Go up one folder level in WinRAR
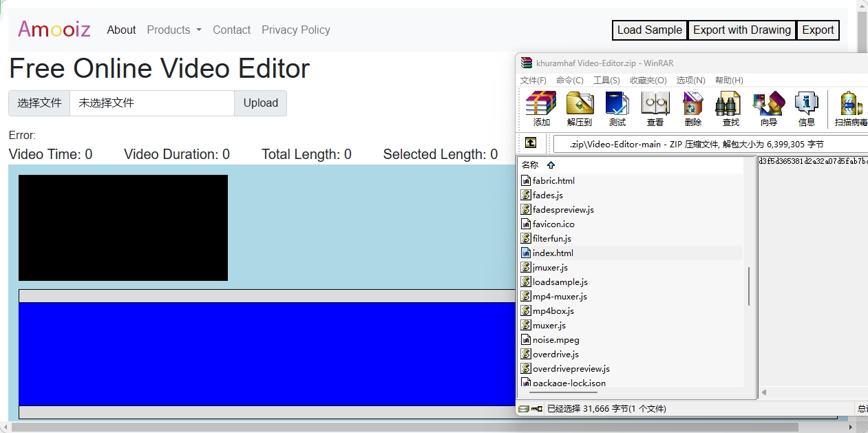Screen dimensions: 868x433 (x=531, y=143)
